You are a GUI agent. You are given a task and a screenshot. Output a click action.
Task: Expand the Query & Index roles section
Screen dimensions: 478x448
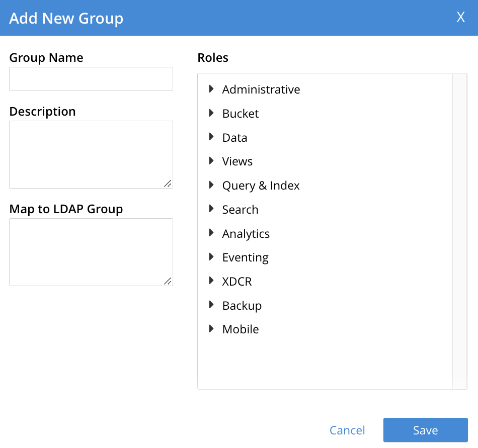(211, 185)
